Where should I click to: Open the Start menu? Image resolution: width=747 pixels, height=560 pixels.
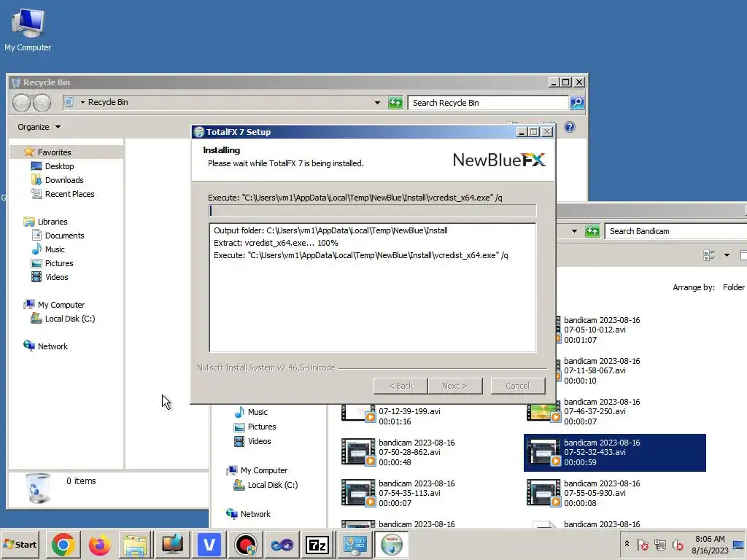[x=20, y=545]
